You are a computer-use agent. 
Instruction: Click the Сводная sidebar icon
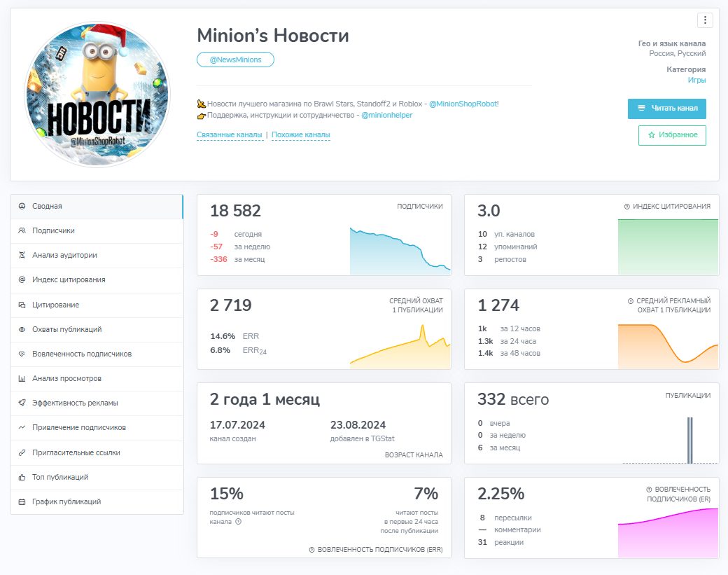22,206
